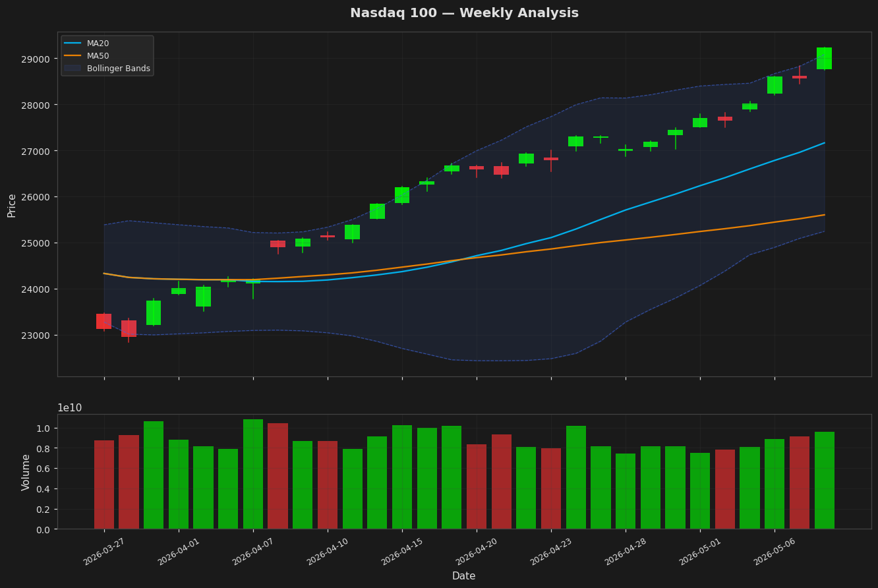This screenshot has width=878, height=588.
Task: Click the 0.2 volume tick label
Action: [43, 510]
